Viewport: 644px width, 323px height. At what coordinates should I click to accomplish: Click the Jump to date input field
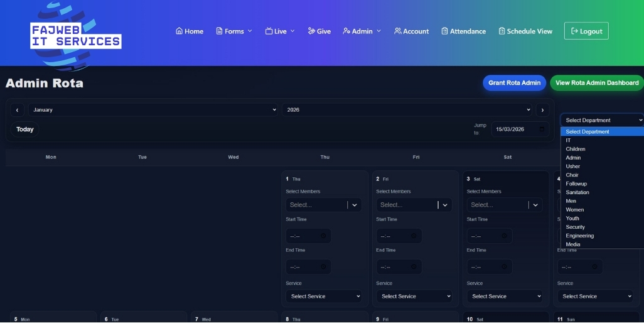(x=515, y=129)
